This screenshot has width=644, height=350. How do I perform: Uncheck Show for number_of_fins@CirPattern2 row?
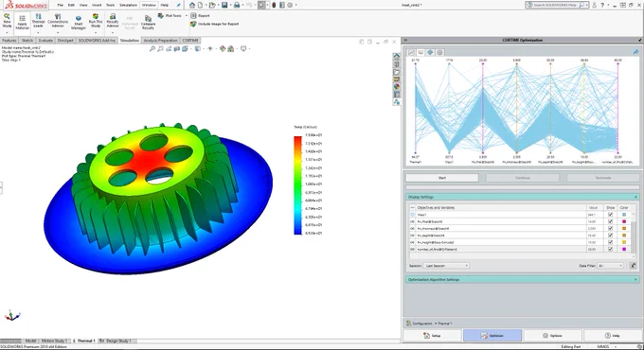[x=610, y=249]
